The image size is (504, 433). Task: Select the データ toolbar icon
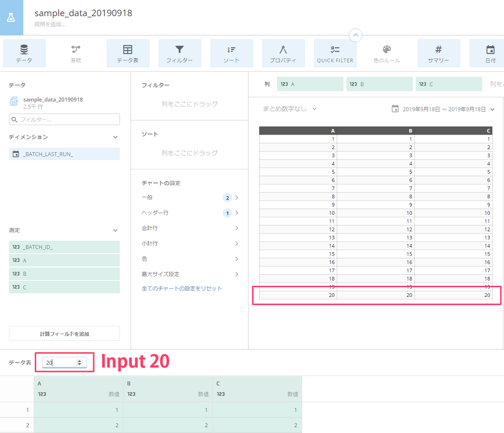tap(24, 53)
